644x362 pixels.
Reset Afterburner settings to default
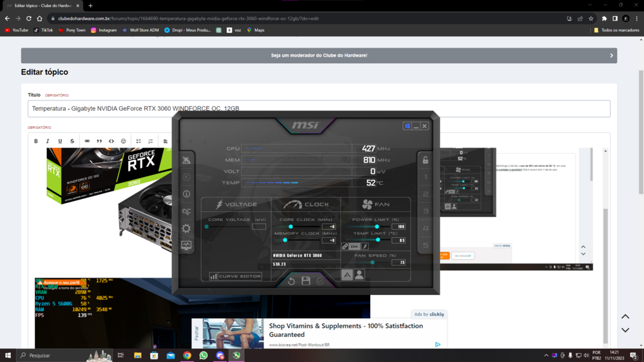pos(291,281)
